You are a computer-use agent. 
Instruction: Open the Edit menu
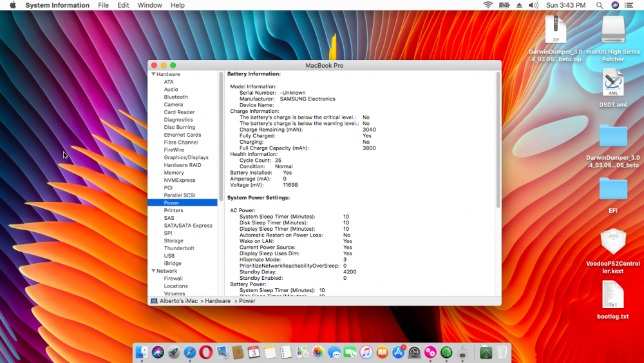pos(123,5)
